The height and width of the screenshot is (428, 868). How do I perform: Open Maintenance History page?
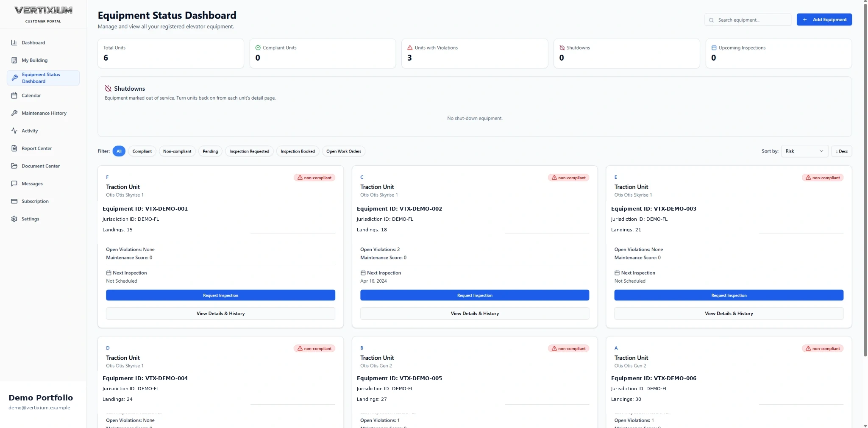click(43, 113)
